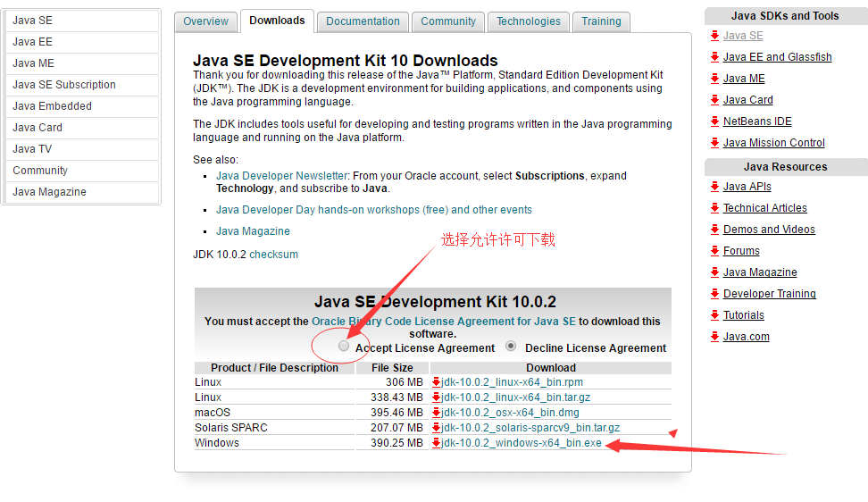Click the red arrow icon next to Technical Articles
Viewport: 868px width, 502px height.
[x=714, y=208]
